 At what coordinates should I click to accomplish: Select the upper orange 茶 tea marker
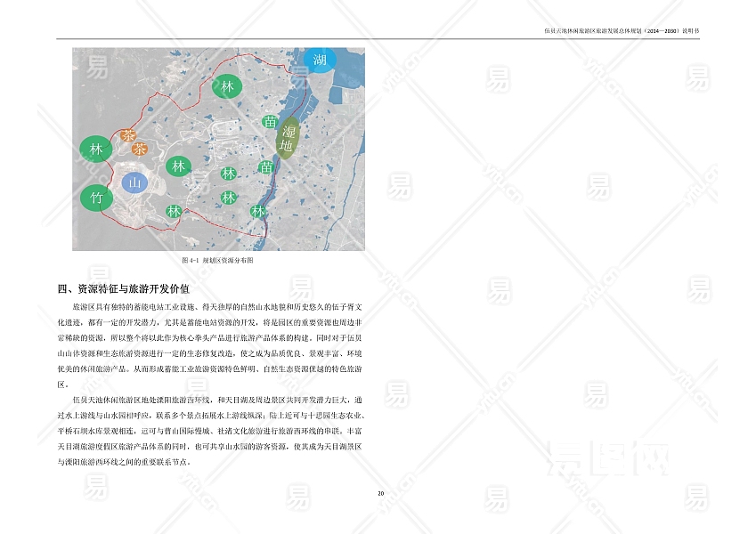129,136
